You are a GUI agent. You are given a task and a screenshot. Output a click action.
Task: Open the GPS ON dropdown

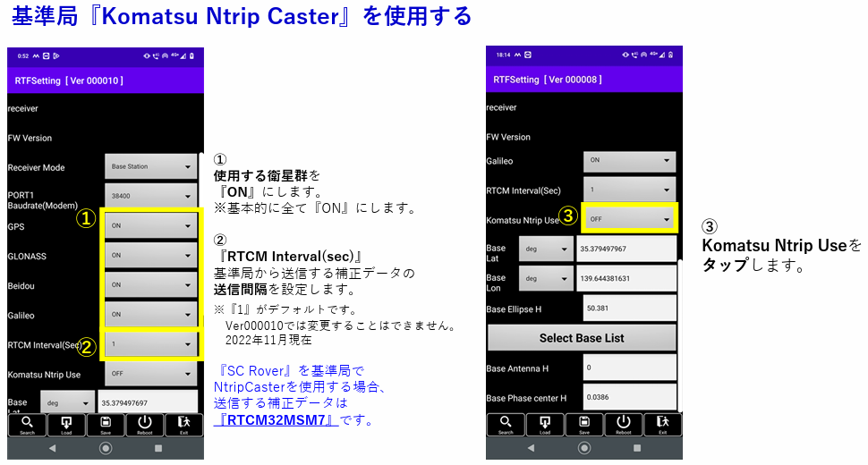pyautogui.click(x=150, y=225)
